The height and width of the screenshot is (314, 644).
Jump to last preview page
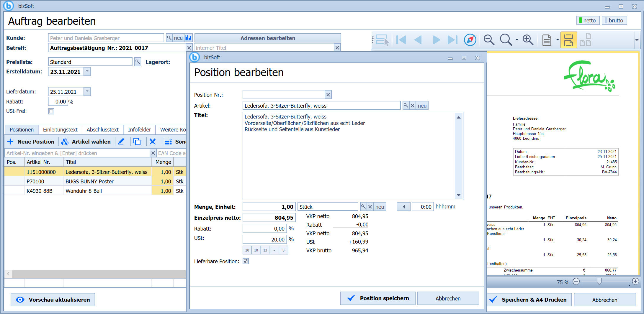pyautogui.click(x=452, y=40)
